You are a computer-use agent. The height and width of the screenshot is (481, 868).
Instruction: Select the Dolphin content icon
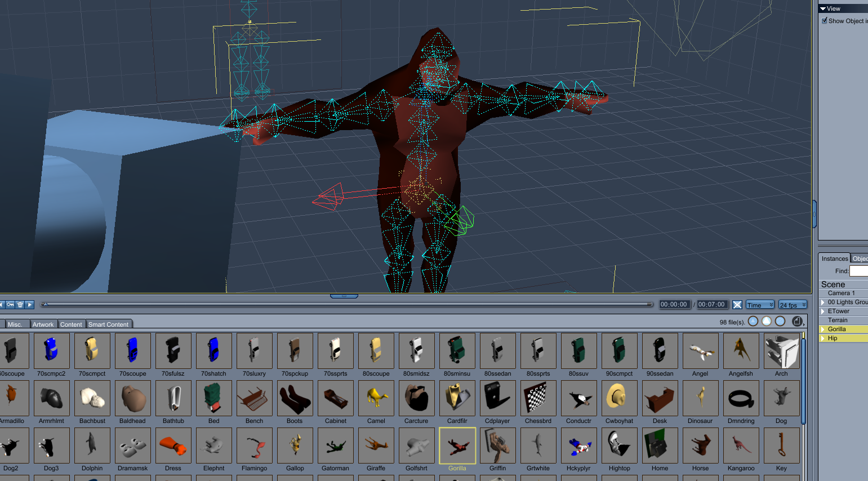pyautogui.click(x=92, y=446)
